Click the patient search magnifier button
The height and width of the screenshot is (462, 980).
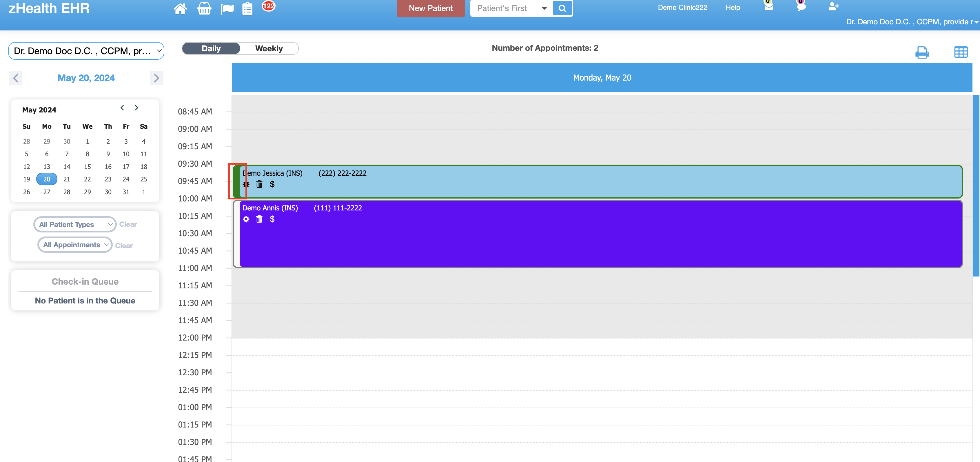click(562, 8)
